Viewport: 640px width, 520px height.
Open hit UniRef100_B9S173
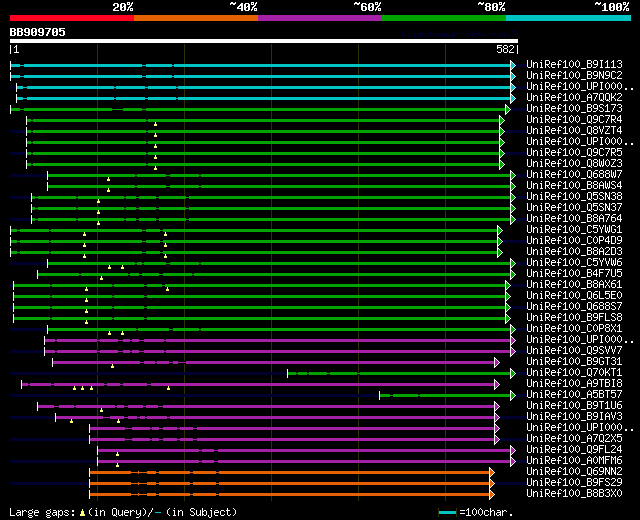coord(574,108)
